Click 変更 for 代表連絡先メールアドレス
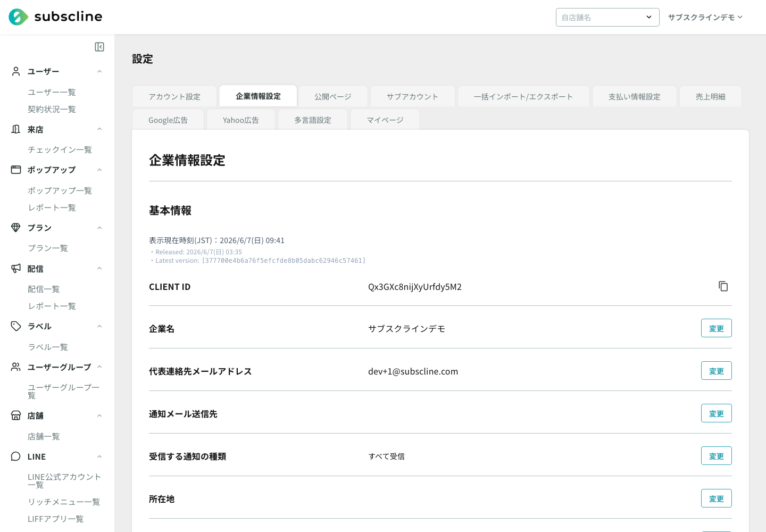Image resolution: width=766 pixels, height=532 pixels. tap(717, 371)
